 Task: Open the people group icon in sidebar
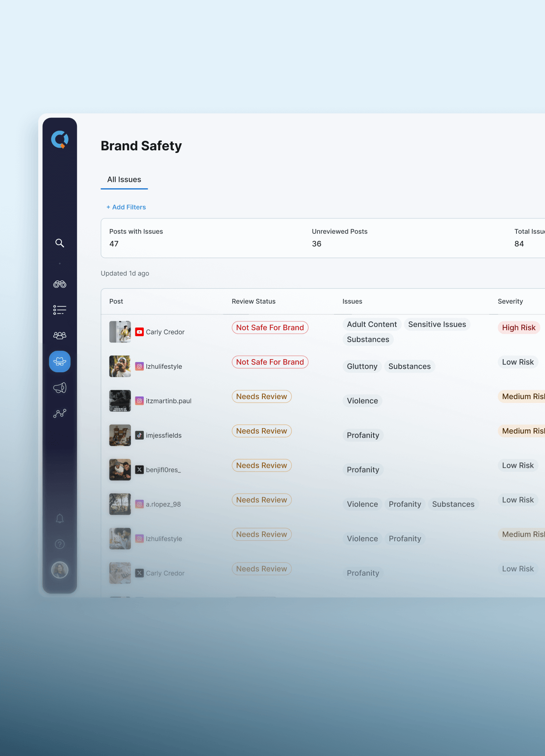pyautogui.click(x=60, y=335)
